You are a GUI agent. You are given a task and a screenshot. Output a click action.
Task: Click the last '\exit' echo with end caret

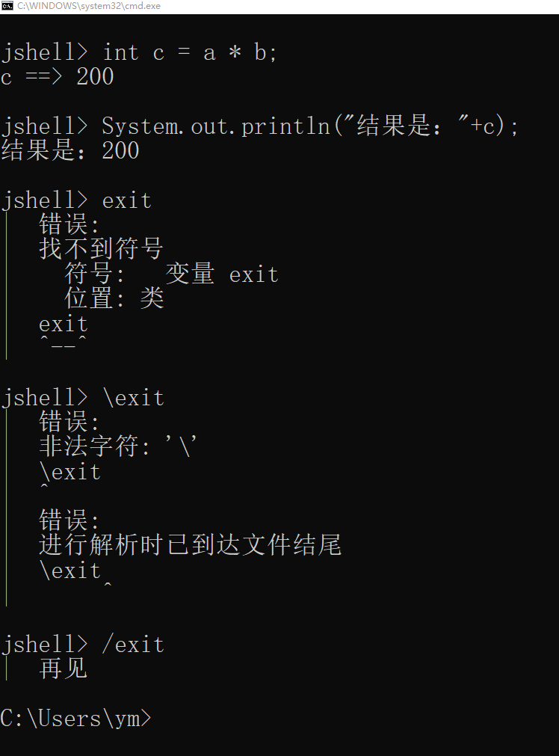pos(75,574)
